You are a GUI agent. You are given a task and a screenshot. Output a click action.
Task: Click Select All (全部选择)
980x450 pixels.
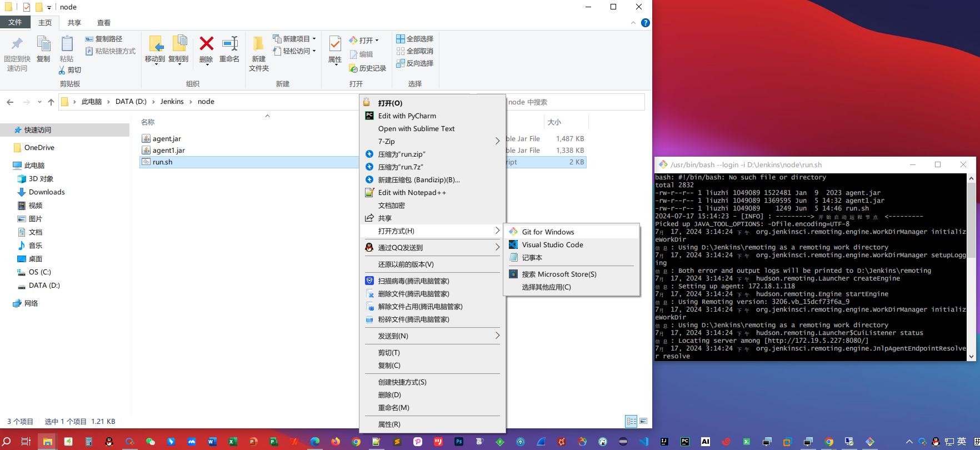(415, 39)
